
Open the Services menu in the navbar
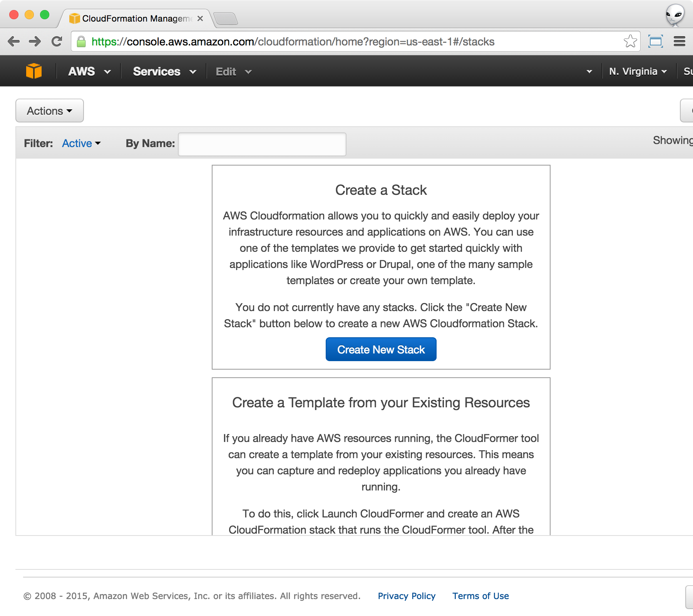(x=164, y=72)
